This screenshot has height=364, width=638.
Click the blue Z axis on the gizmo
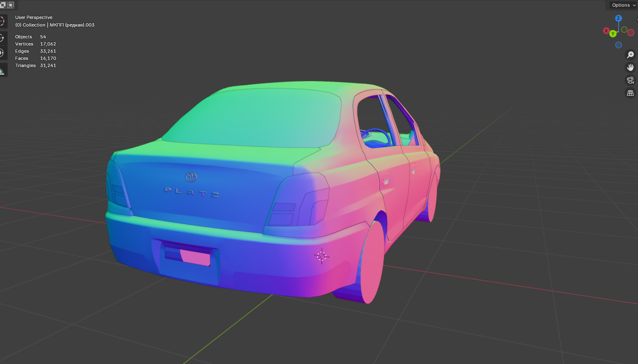click(619, 18)
